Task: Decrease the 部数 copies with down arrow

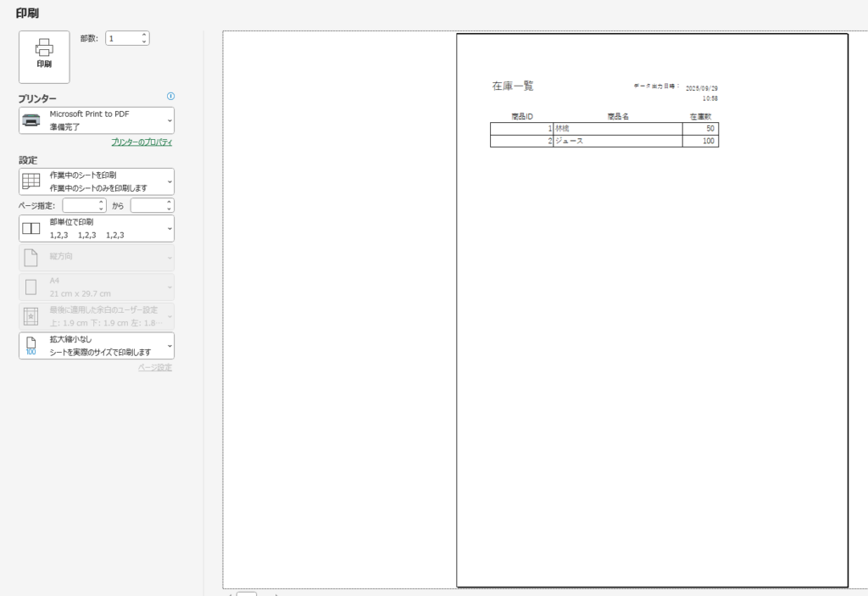Action: point(144,42)
